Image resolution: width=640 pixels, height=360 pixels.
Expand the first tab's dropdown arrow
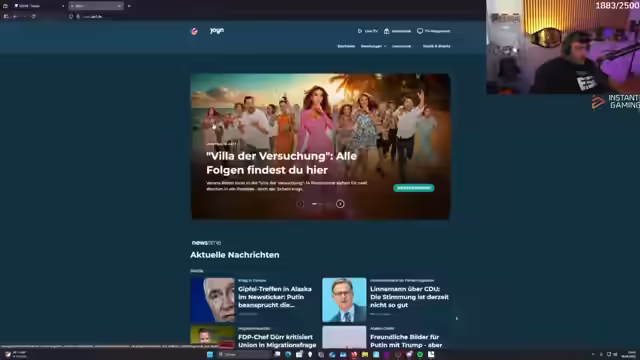pos(63,6)
